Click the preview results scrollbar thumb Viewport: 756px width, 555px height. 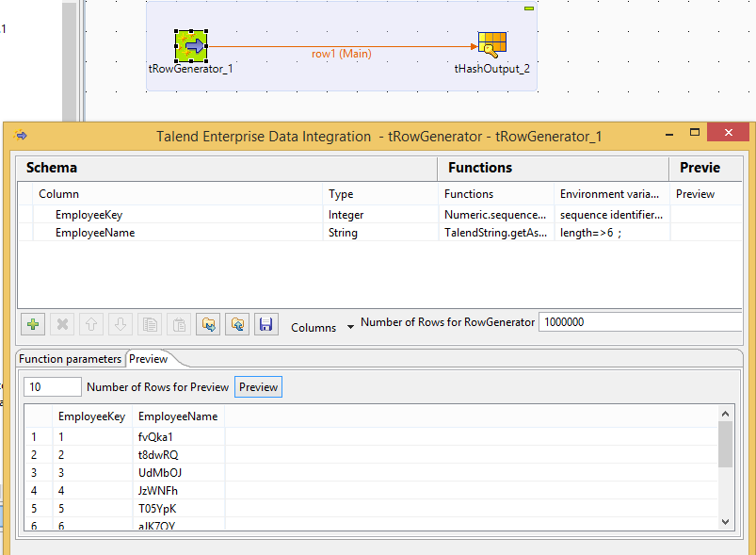coord(725,444)
